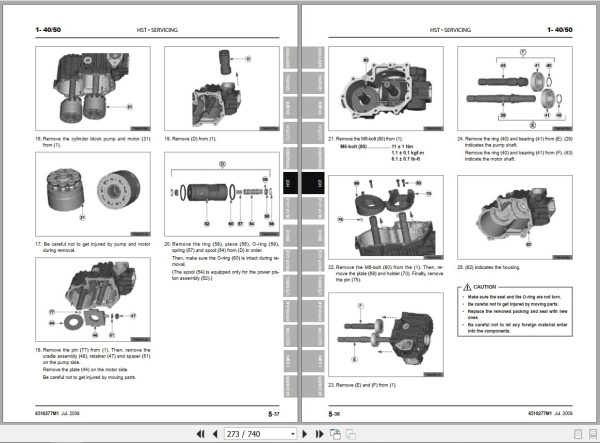Click black HST tab on right page
600x443 pixels.
pyautogui.click(x=314, y=183)
